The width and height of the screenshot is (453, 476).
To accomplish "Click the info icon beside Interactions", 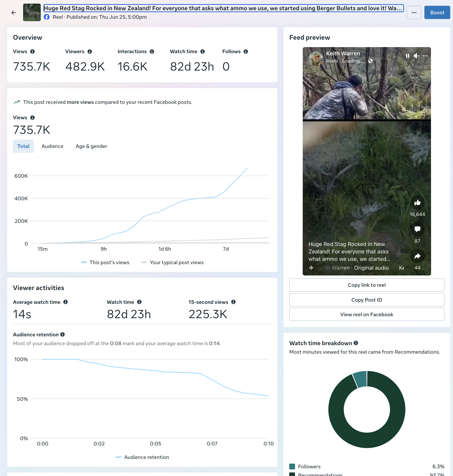I will pyautogui.click(x=152, y=52).
